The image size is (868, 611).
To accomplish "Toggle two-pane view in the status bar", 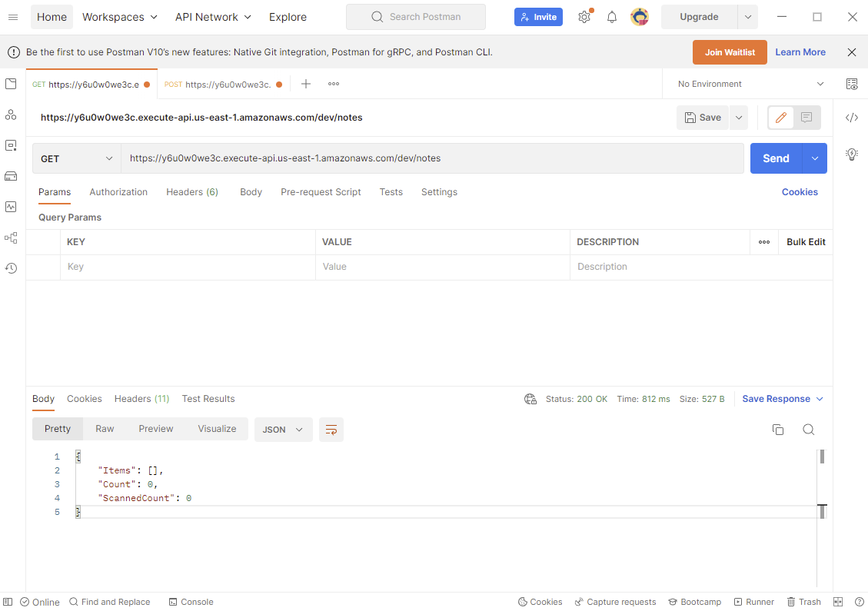I will [838, 602].
